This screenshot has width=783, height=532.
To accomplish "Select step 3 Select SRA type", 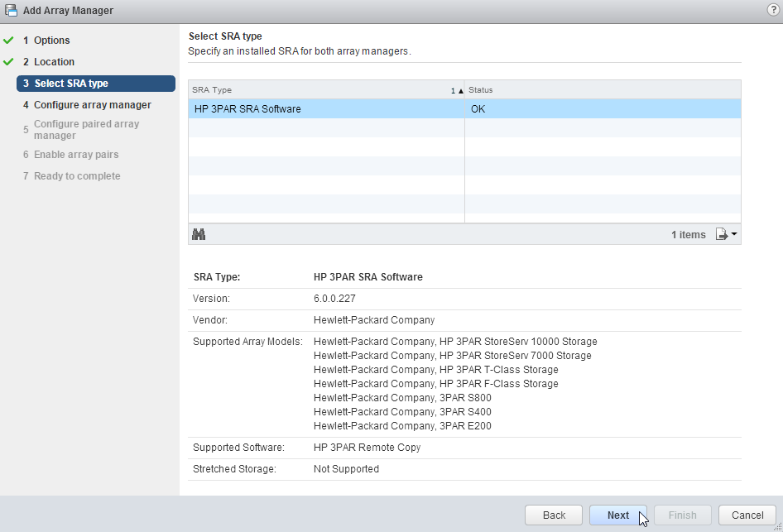I will click(x=96, y=84).
